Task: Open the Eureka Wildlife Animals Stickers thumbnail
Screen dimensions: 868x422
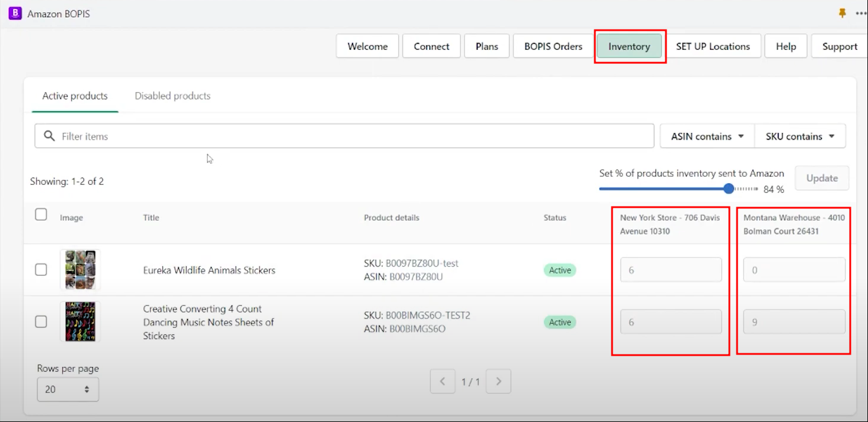Action: click(80, 270)
